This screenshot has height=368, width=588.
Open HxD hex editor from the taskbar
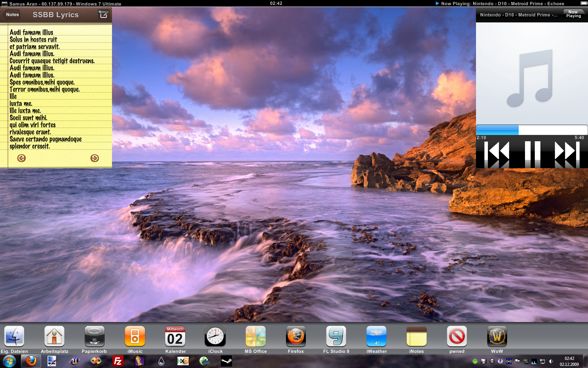(x=183, y=361)
